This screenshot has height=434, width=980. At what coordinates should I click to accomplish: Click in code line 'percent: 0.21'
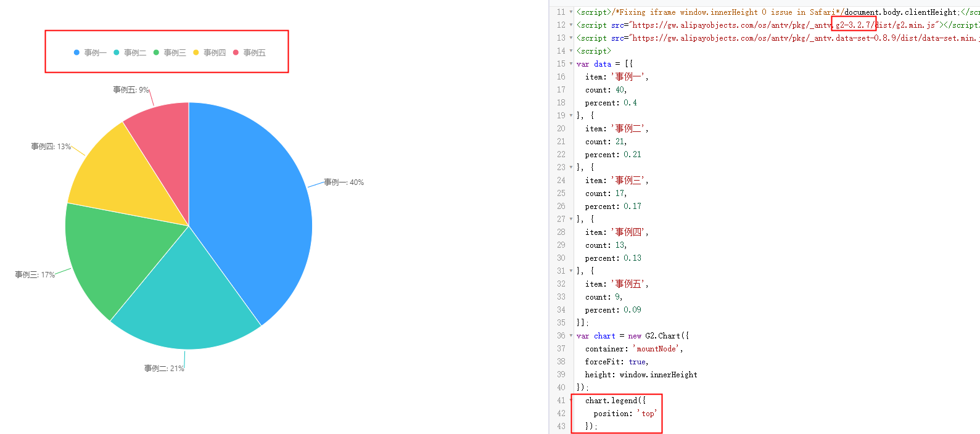[x=613, y=155]
